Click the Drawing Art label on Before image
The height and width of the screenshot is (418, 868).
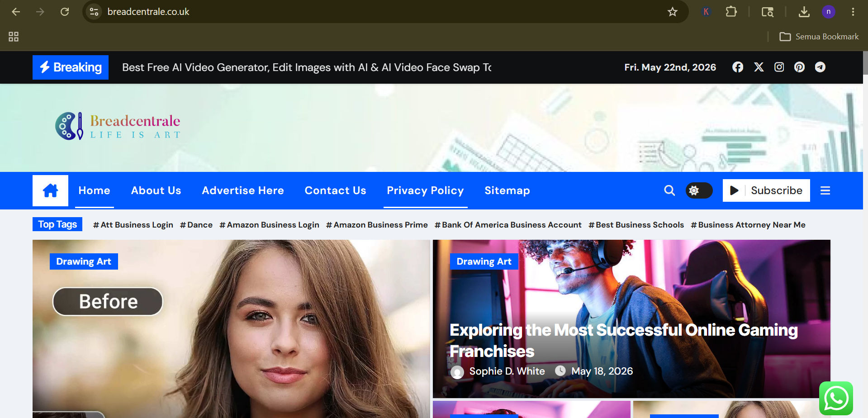(84, 261)
